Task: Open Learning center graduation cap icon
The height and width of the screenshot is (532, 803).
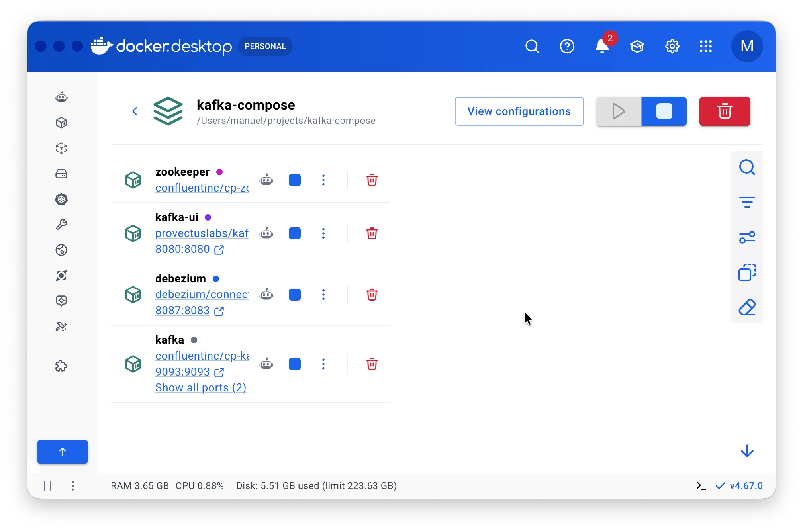Action: (637, 46)
